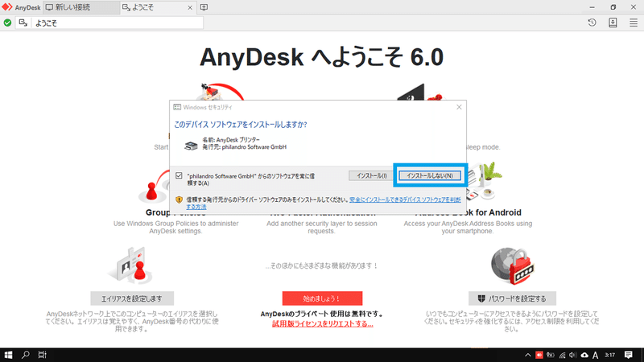Switch to the 新しい接続 tab
Image resolution: width=644 pixels, height=362 pixels.
tap(81, 7)
